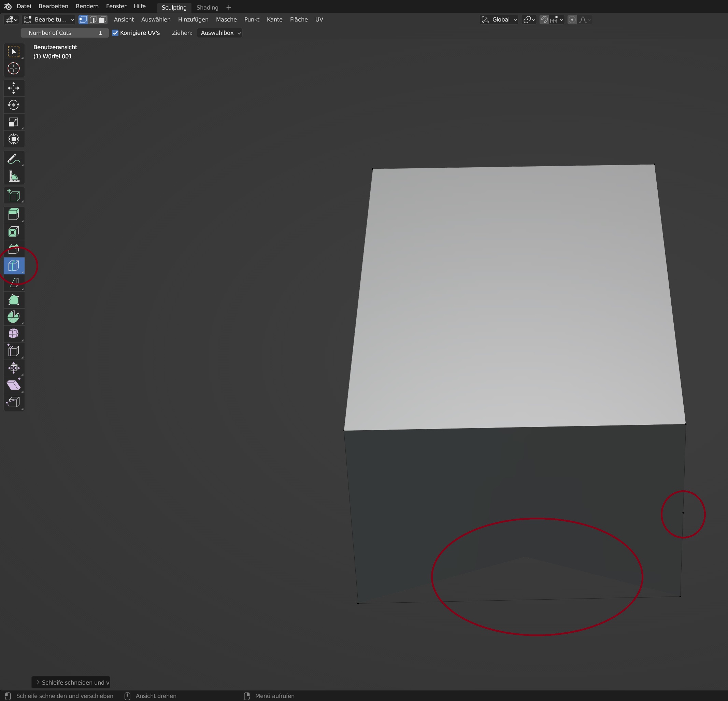Add a new workspace tab
This screenshot has width=728, height=701.
[229, 8]
